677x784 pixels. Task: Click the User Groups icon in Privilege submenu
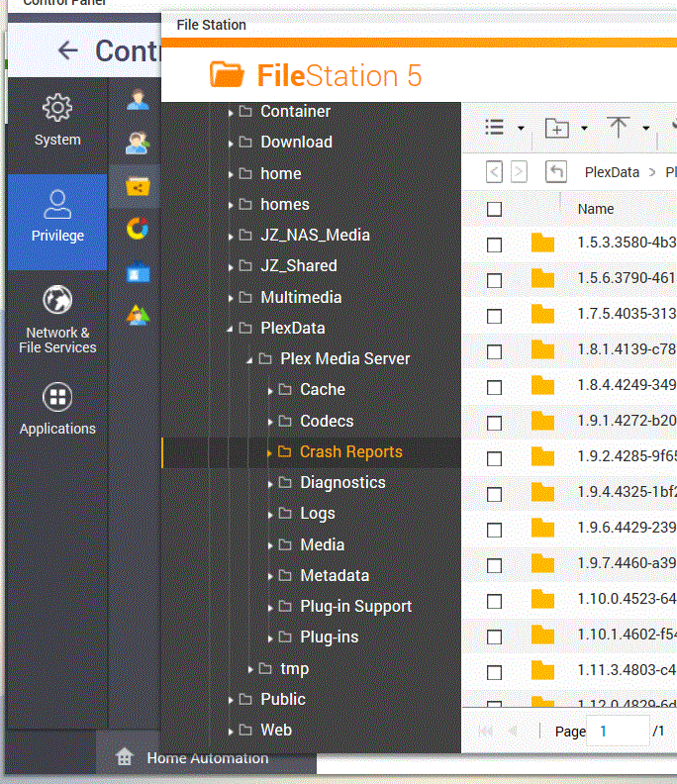point(138,143)
